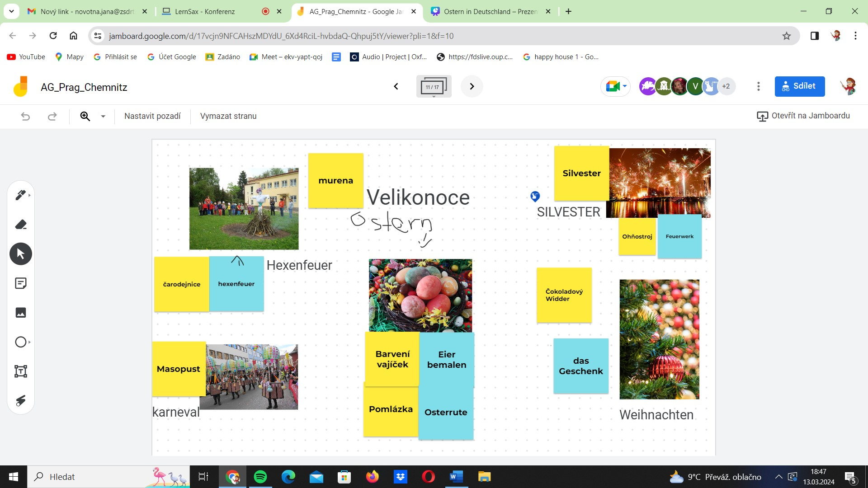868x488 pixels.
Task: Click the address bar URL
Action: tap(281, 36)
